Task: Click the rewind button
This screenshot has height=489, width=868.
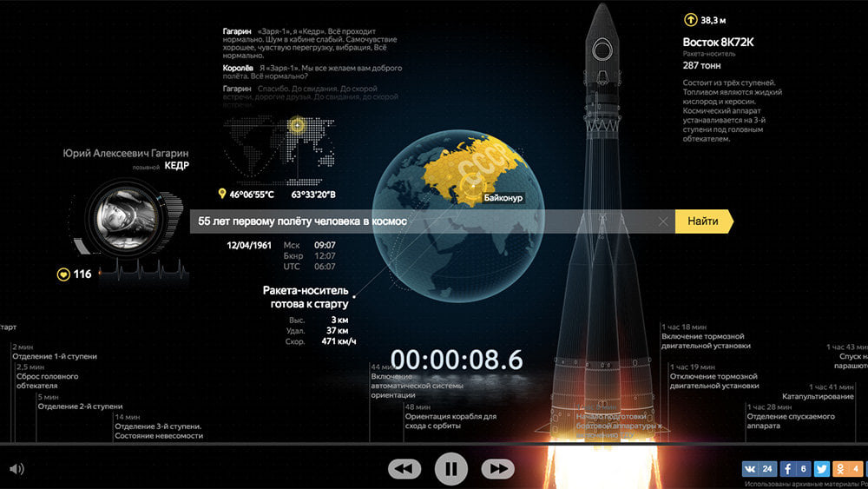Action: 404,469
